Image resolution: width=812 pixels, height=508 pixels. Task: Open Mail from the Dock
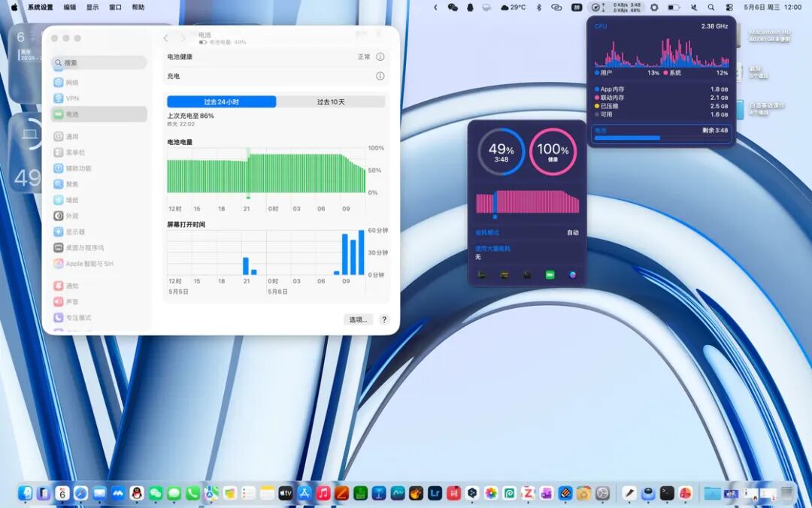(99, 494)
